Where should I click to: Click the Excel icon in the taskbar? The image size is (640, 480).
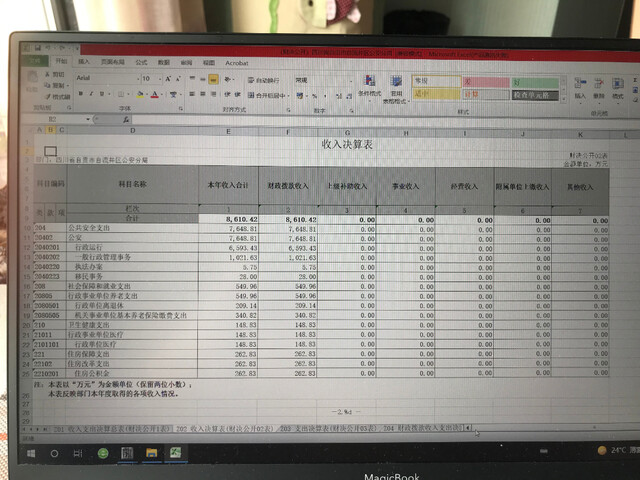click(176, 453)
